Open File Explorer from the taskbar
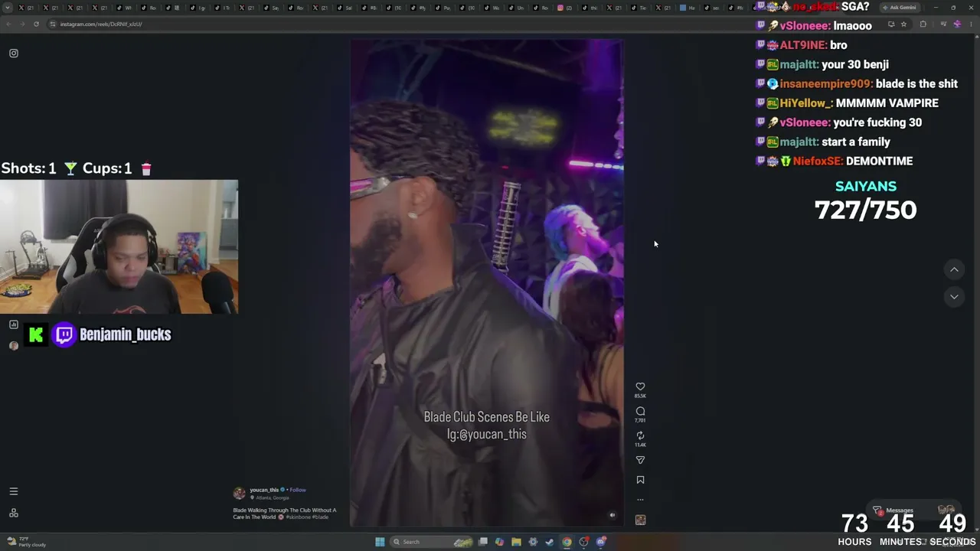This screenshot has width=980, height=551. 517,542
